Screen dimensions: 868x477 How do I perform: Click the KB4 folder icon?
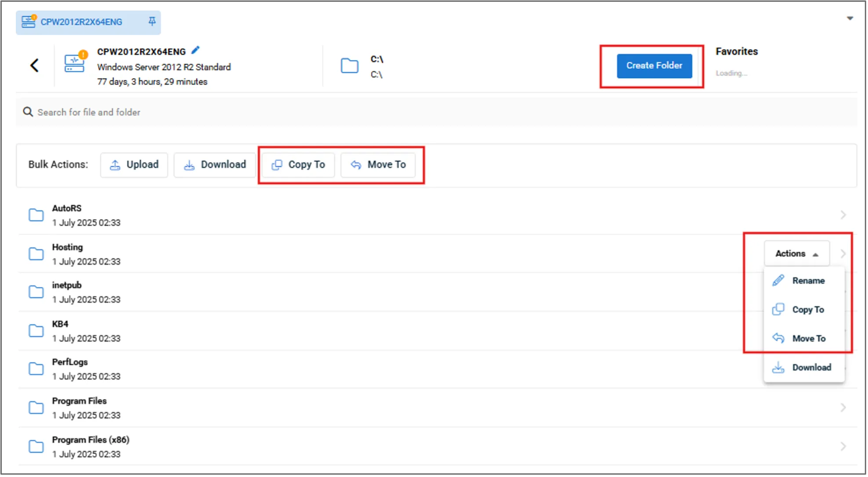pos(36,331)
